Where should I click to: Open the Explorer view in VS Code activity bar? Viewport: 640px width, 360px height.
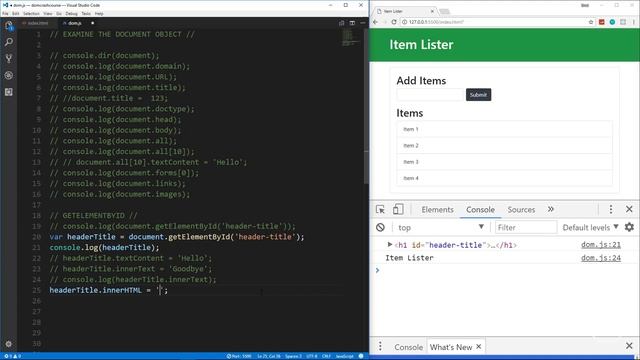click(9, 26)
